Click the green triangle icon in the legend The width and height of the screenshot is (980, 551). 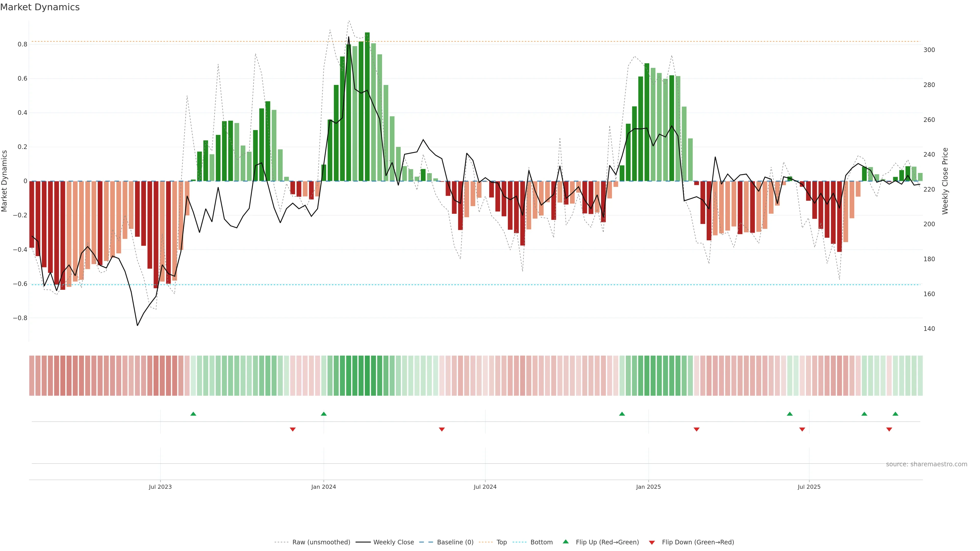coord(566,542)
